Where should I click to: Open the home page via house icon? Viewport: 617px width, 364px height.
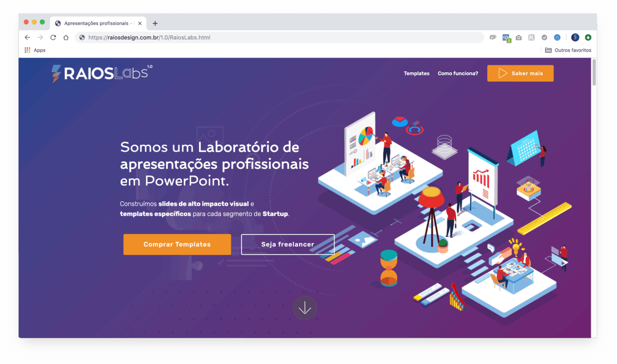tap(66, 37)
